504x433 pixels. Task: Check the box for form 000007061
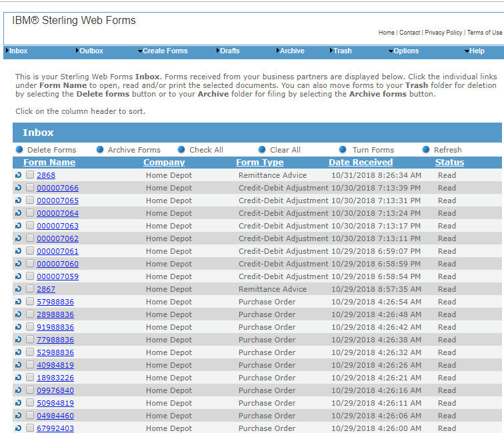point(30,250)
